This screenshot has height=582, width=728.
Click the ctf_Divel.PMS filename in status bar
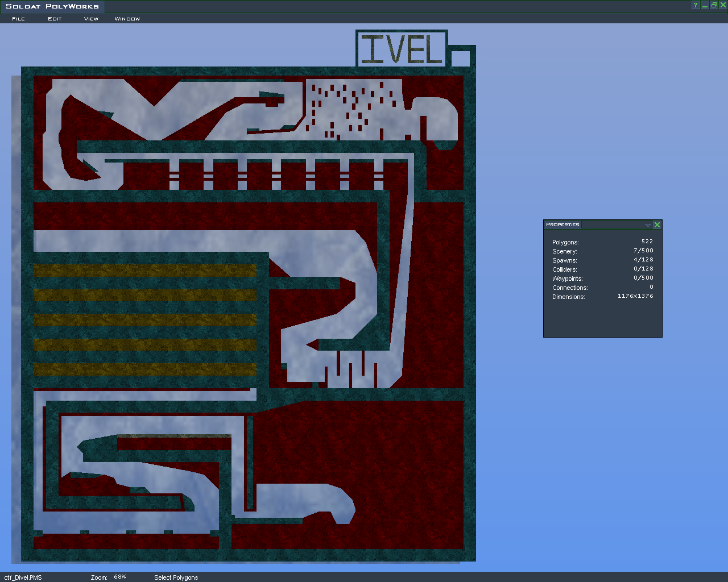click(x=23, y=577)
